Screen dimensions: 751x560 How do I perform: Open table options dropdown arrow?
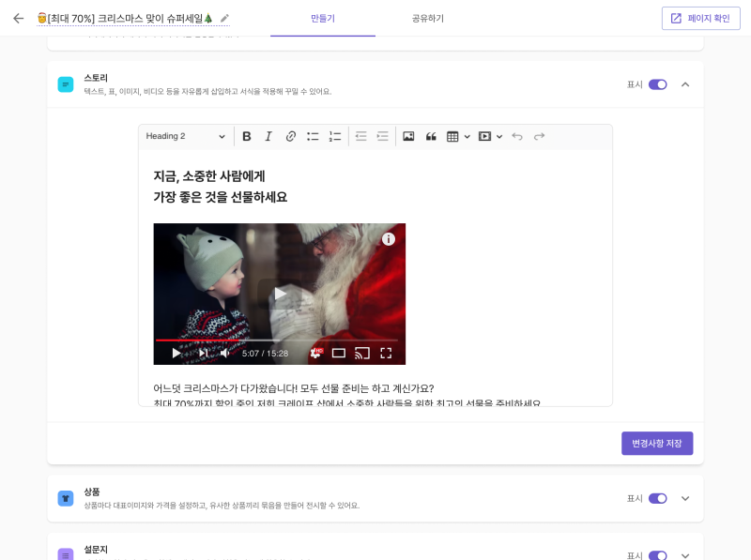[467, 136]
